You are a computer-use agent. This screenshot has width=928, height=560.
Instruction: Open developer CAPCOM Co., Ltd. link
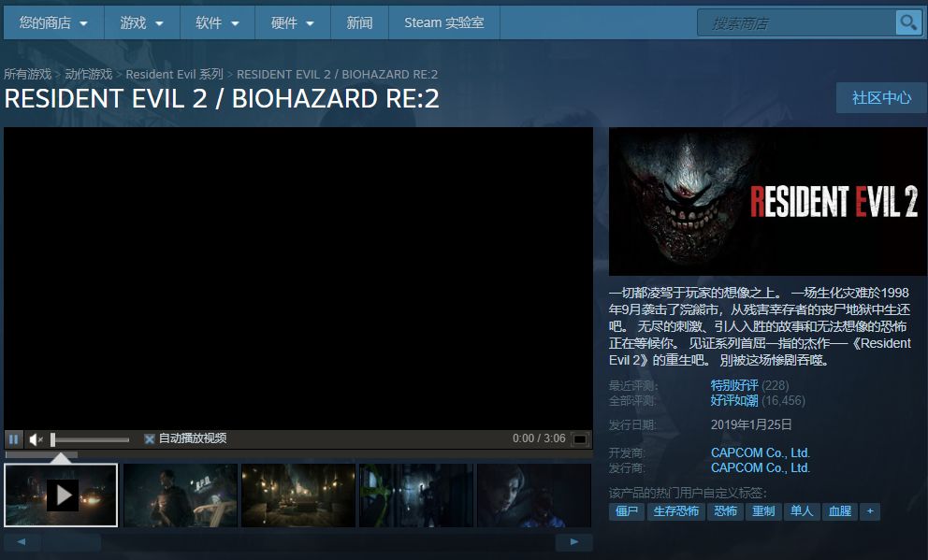point(761,453)
